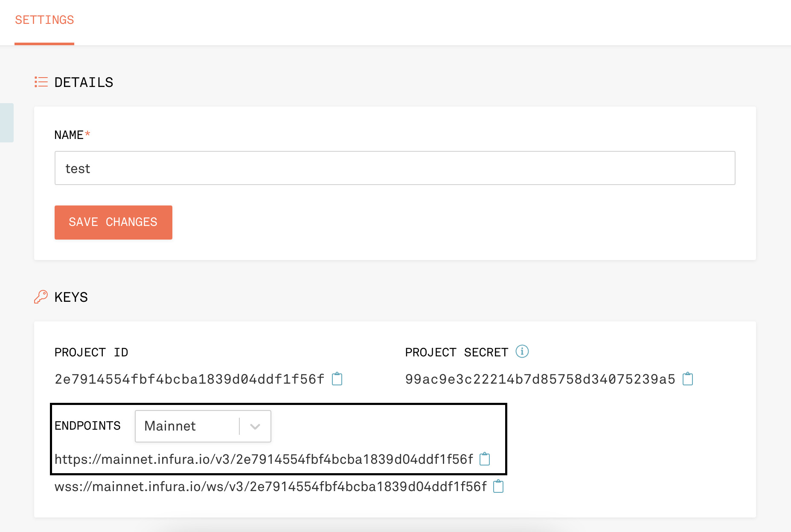Select the Project ID value text

click(189, 379)
